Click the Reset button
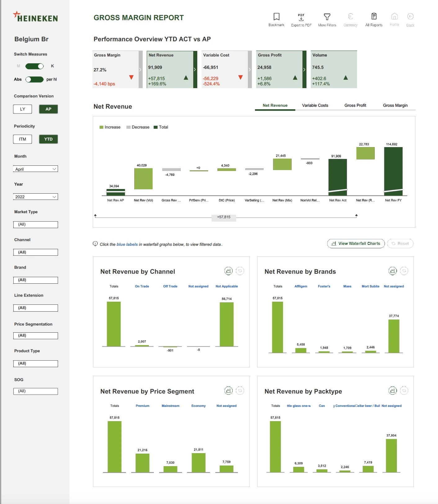 coord(400,244)
